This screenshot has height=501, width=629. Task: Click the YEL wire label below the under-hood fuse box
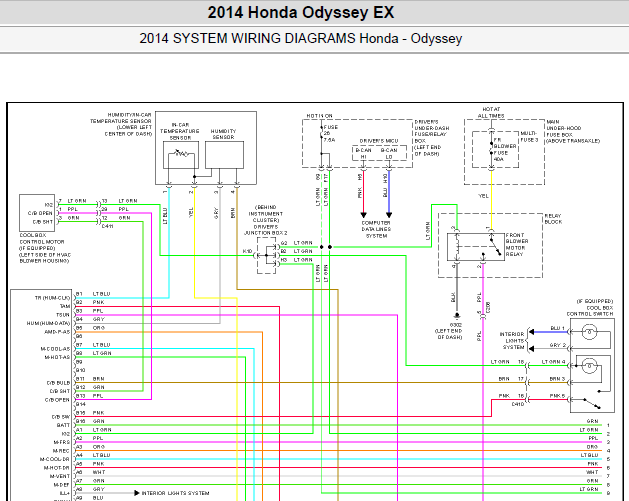(x=483, y=196)
